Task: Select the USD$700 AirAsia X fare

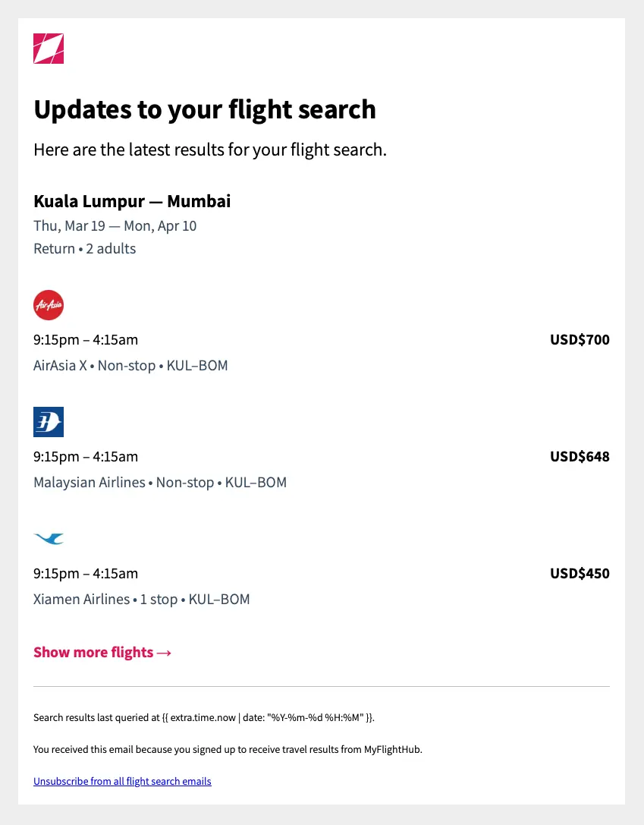Action: point(580,339)
